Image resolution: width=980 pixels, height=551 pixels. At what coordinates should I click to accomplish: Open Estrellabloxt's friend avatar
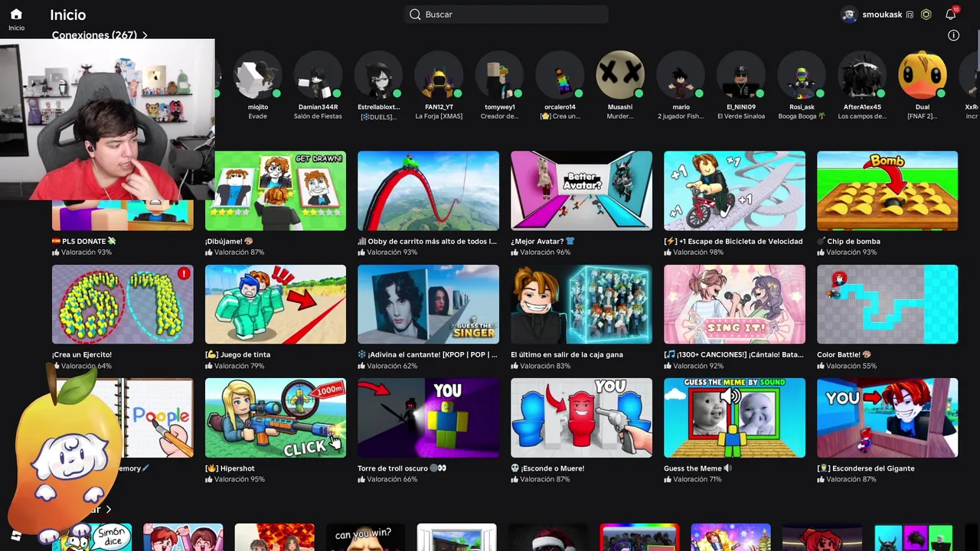378,76
